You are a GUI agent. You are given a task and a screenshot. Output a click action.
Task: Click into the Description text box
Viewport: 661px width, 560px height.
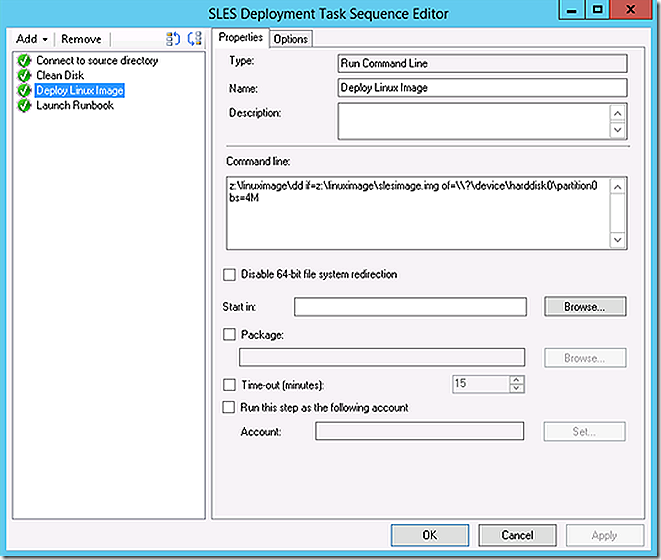pyautogui.click(x=474, y=121)
